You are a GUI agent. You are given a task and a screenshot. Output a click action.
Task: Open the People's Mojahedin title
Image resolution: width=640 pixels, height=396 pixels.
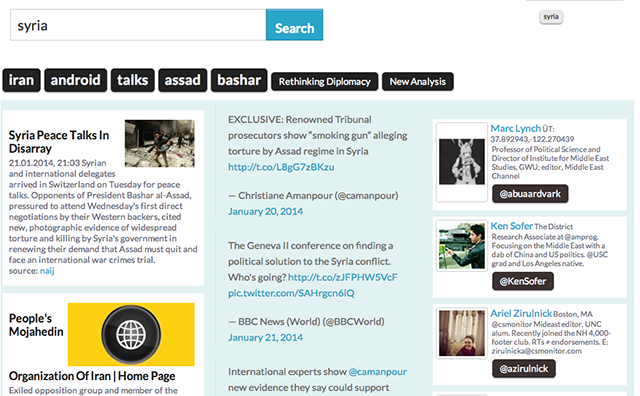click(36, 325)
